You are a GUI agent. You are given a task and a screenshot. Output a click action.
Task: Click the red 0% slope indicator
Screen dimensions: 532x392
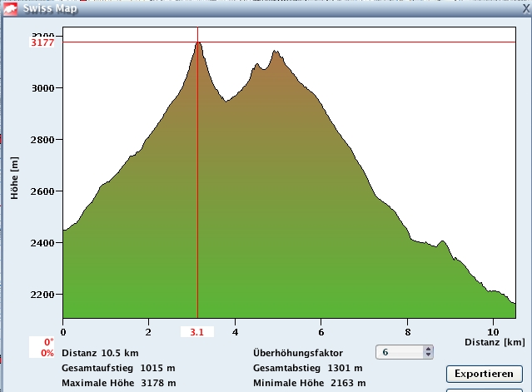[47, 352]
